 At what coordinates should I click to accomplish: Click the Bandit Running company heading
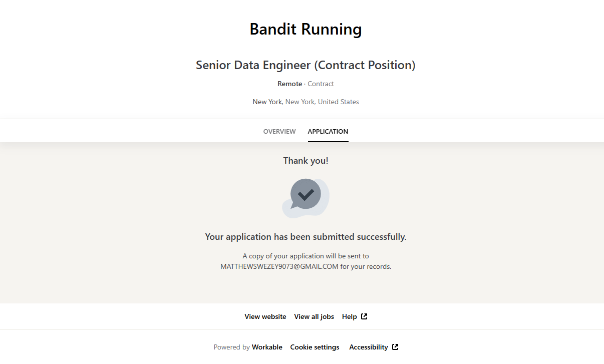coord(306,29)
